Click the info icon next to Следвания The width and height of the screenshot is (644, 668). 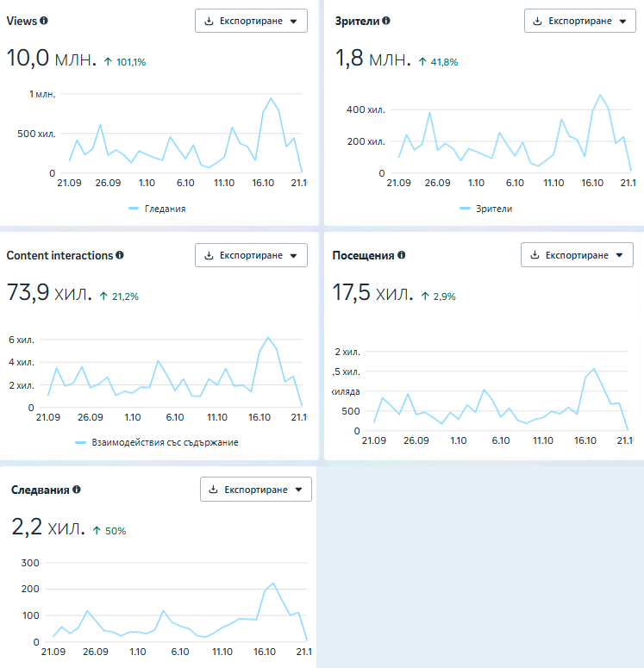[x=76, y=489]
